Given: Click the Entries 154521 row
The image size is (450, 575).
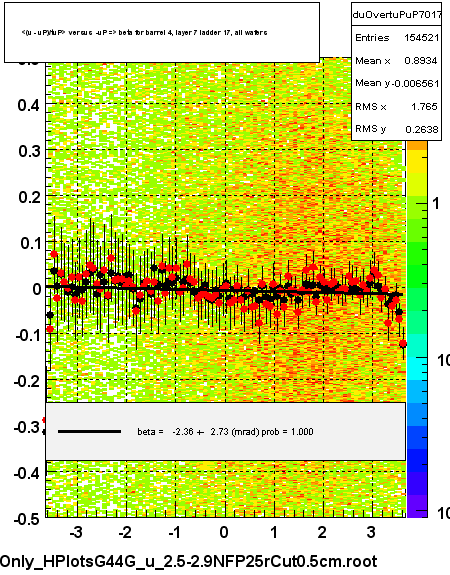Looking at the screenshot, I should coord(396,37).
